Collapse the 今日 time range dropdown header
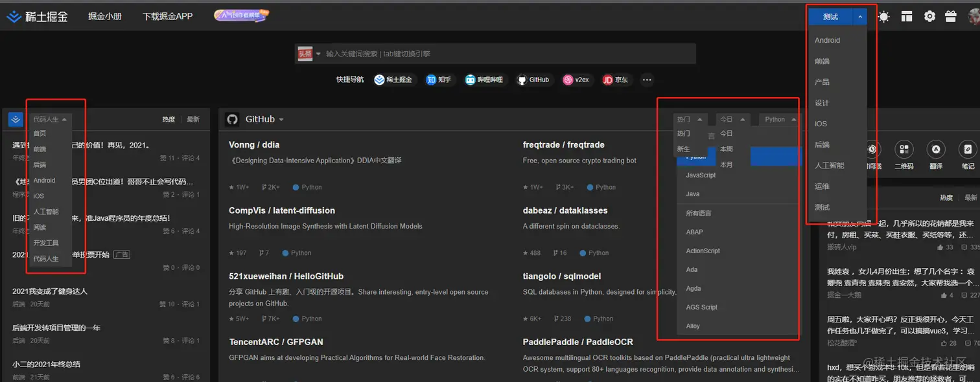This screenshot has height=382, width=980. tap(733, 119)
